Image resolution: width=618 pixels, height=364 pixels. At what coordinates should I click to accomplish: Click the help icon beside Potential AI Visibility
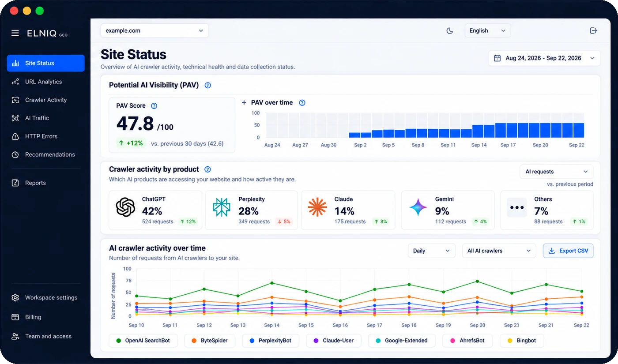pyautogui.click(x=208, y=85)
